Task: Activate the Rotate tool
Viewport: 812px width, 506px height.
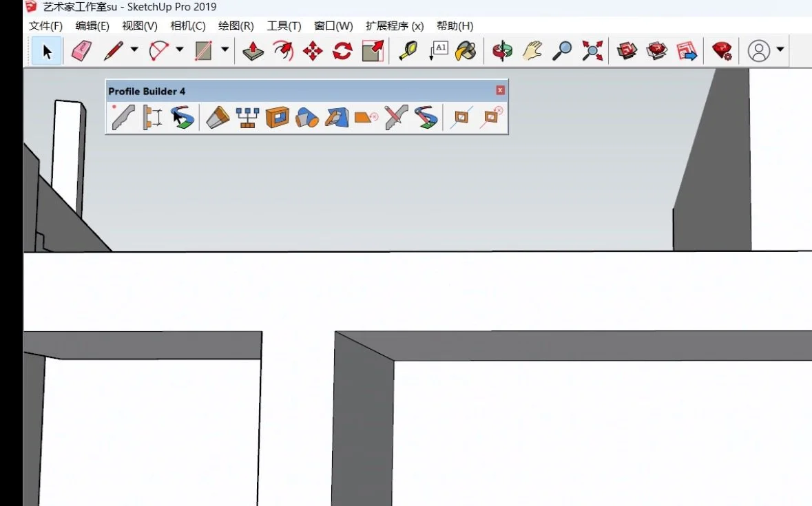Action: click(x=342, y=51)
